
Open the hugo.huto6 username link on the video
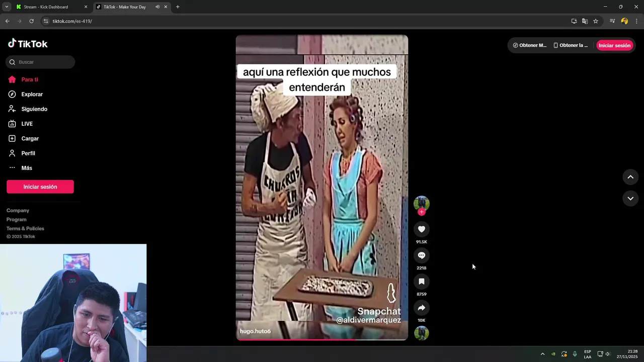click(255, 331)
